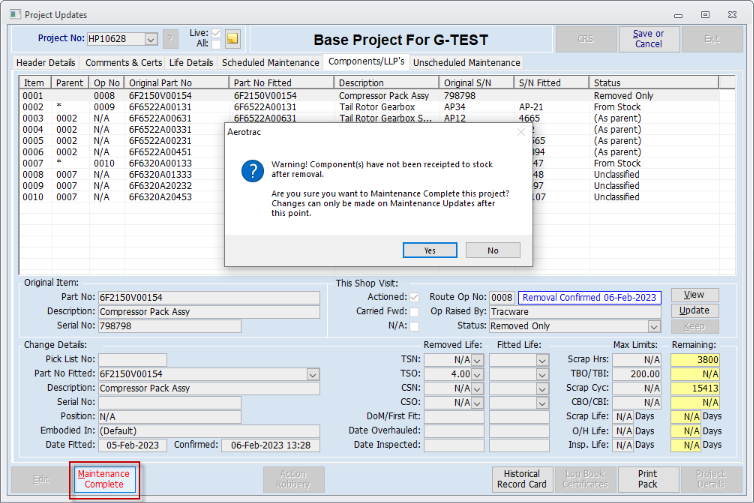Viewport: 754px width, 503px height.
Task: Click the Update button
Action: [x=694, y=311]
